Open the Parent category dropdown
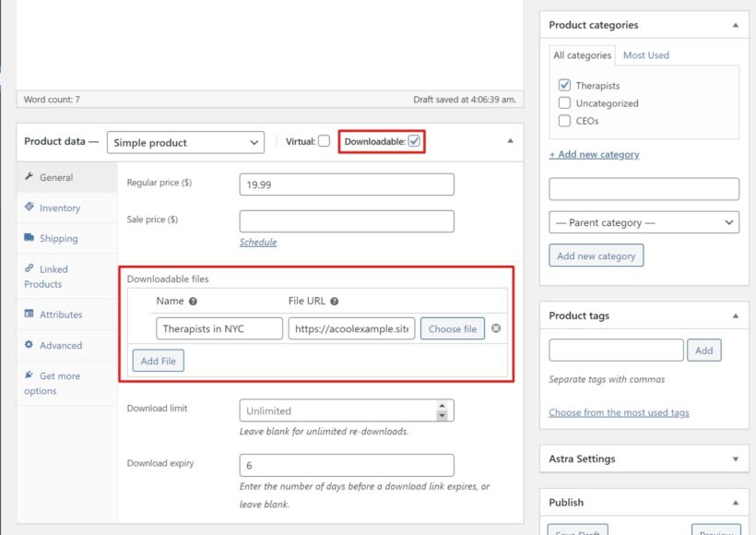 (x=644, y=222)
